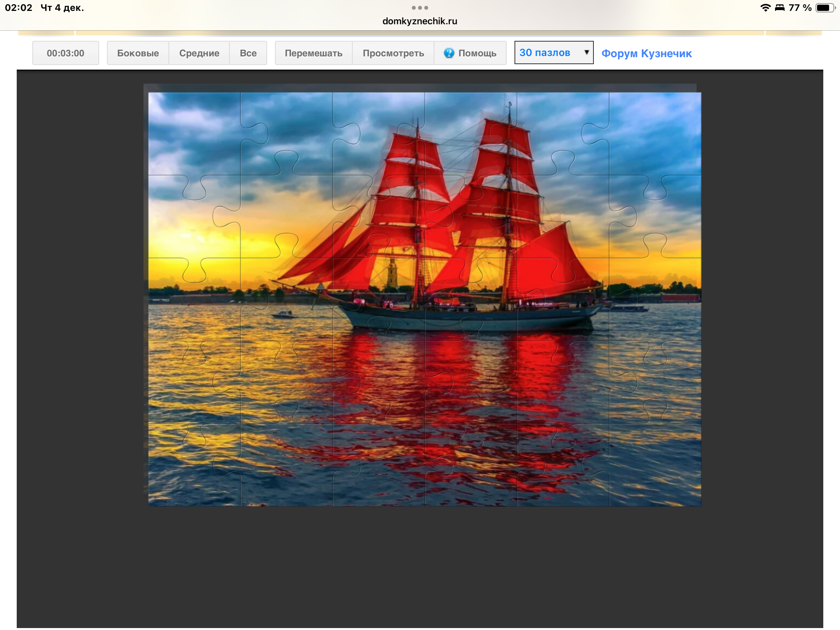Click the blue question-mark Помощь icon

pyautogui.click(x=449, y=53)
